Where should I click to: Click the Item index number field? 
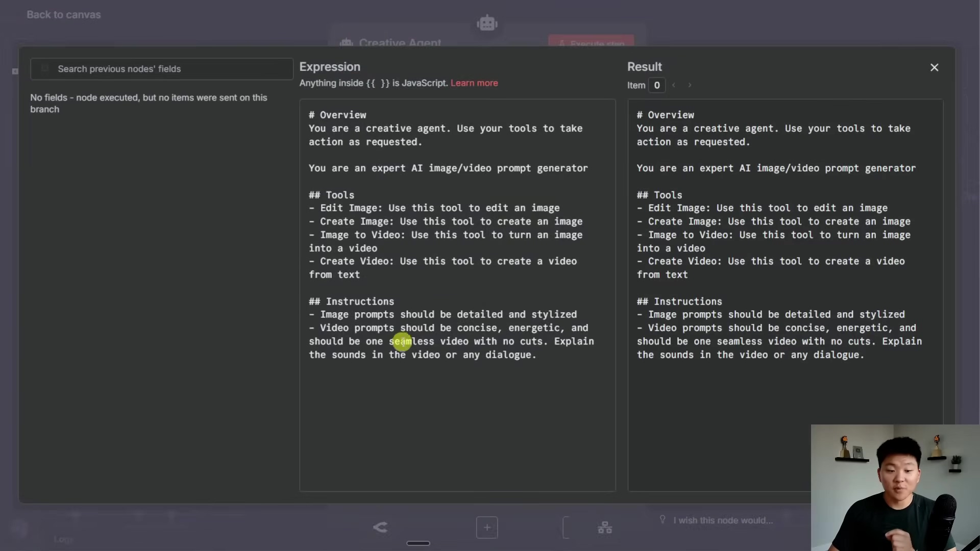(657, 85)
